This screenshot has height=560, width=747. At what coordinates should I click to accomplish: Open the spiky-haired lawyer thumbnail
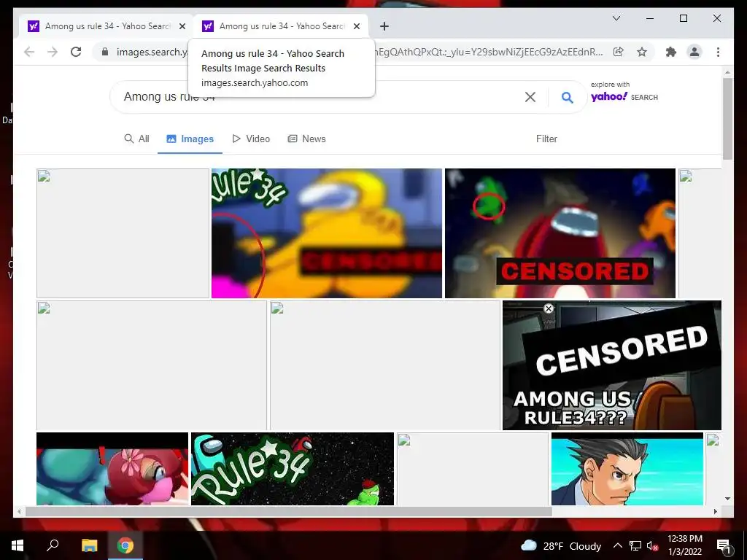tap(627, 469)
